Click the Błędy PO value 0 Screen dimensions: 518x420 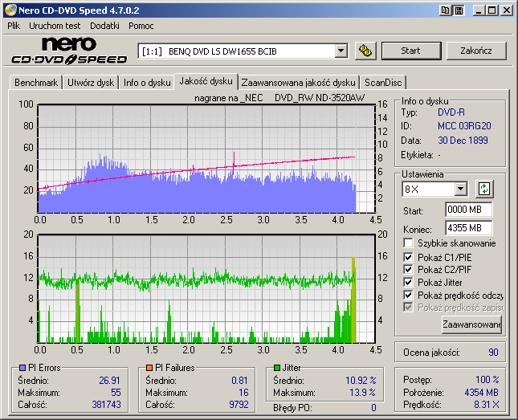(x=373, y=408)
